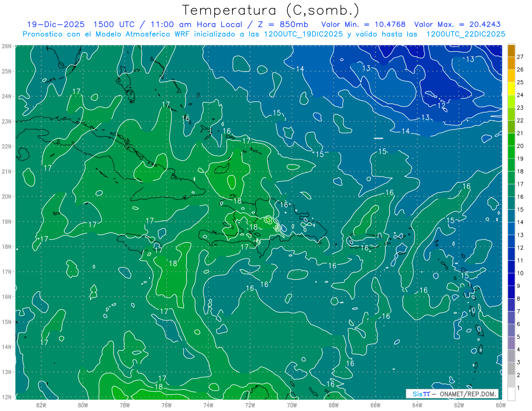
Task: Pick topmost color bar segment above 27
Action: [511, 51]
